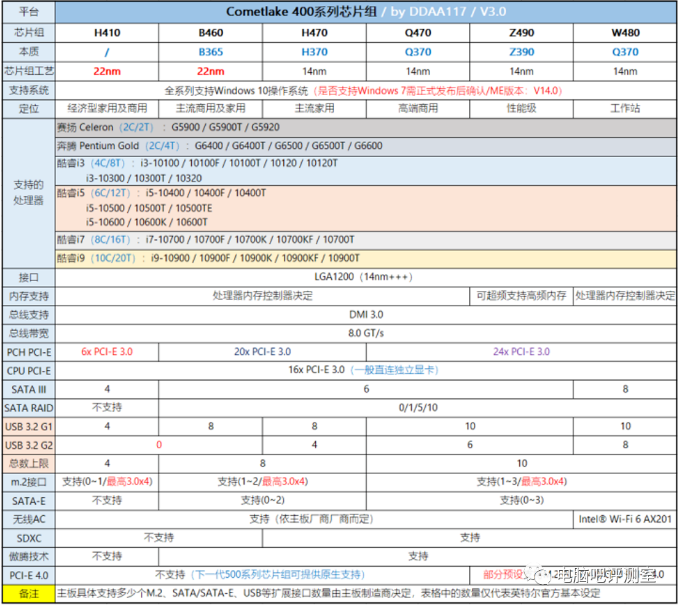Viewport: 679px width, 606px height.
Task: Click the i5-10600 / 10600K / 10600T line
Action: tap(146, 222)
